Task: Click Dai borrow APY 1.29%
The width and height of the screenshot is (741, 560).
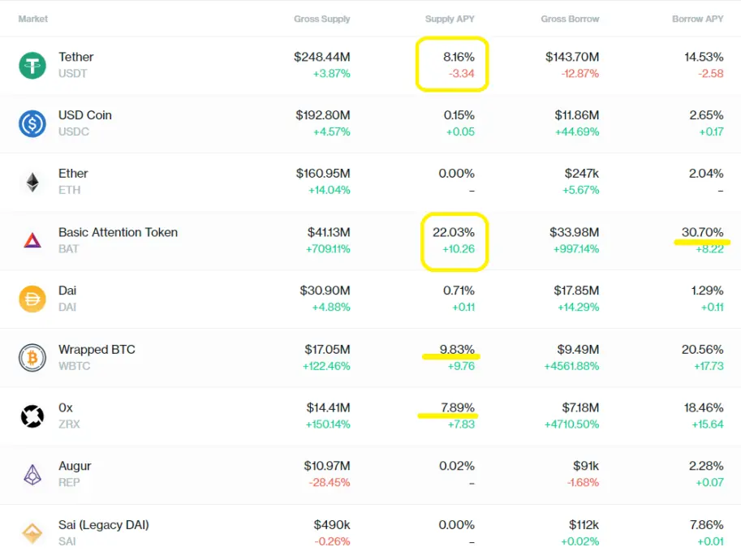Action: pos(707,291)
